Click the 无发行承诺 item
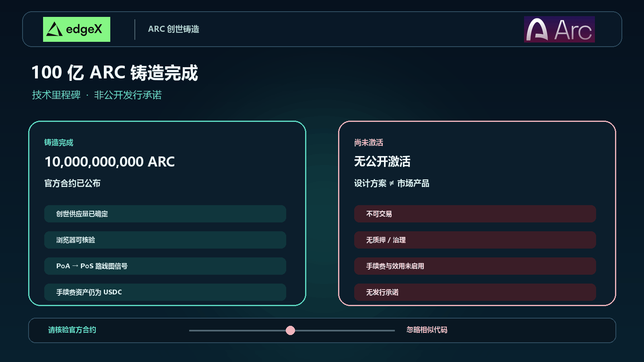The height and width of the screenshot is (362, 644). 475,292
